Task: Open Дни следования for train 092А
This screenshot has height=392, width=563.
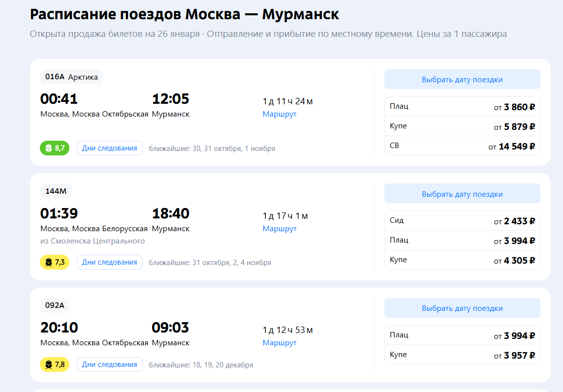Action: 110,365
